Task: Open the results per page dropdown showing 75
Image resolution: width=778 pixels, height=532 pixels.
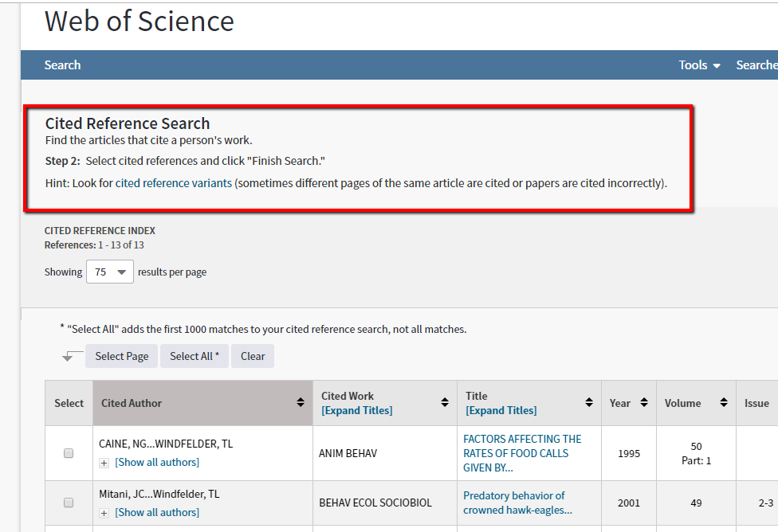Action: (x=110, y=272)
